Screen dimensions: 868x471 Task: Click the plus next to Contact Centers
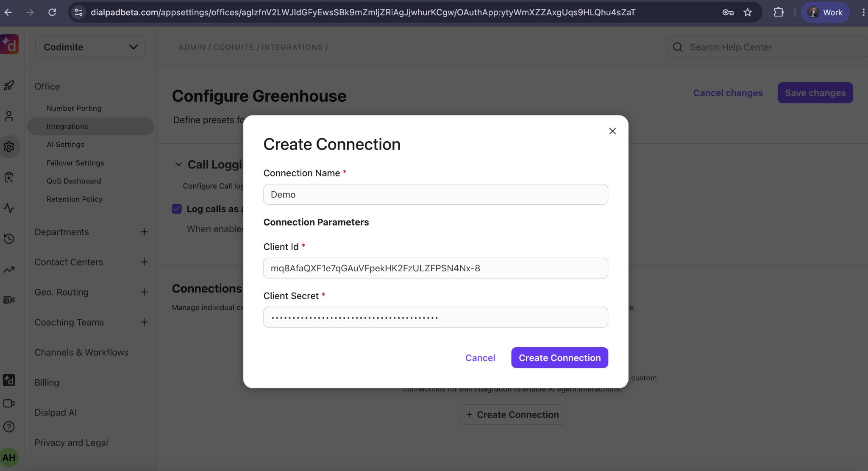point(144,262)
